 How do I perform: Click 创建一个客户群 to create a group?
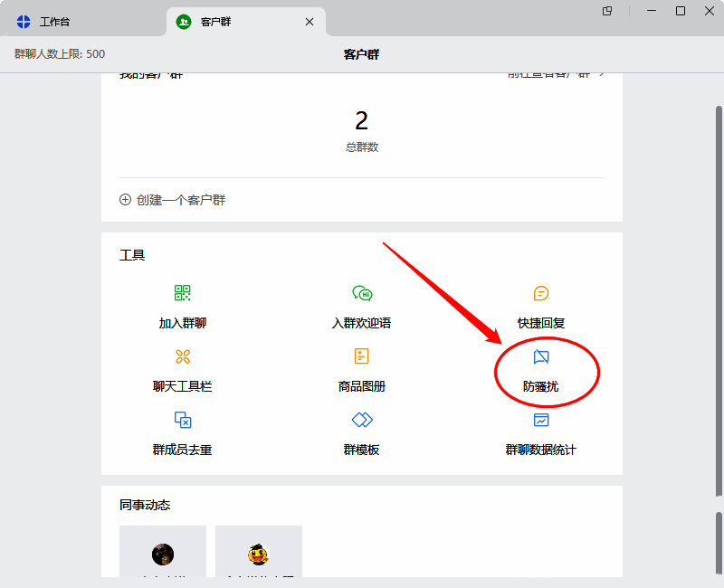coord(172,199)
